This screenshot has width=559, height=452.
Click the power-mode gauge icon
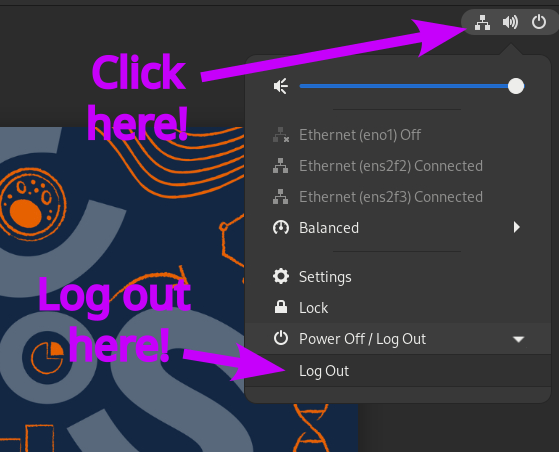coord(281,227)
